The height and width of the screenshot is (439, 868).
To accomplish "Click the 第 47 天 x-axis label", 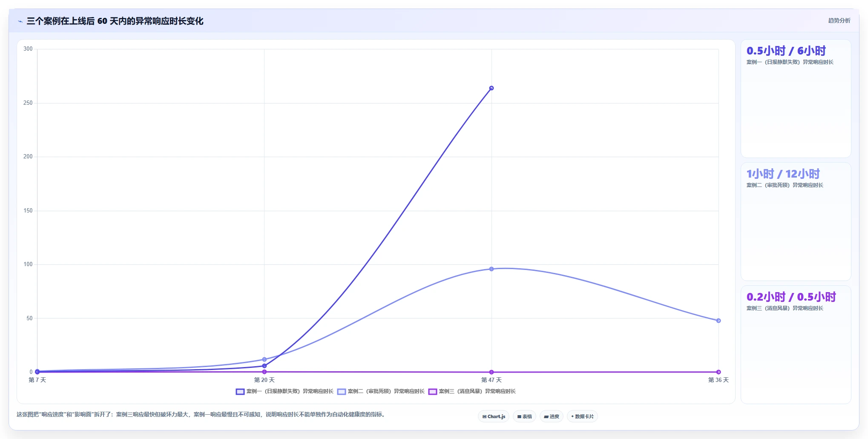I will [x=491, y=380].
